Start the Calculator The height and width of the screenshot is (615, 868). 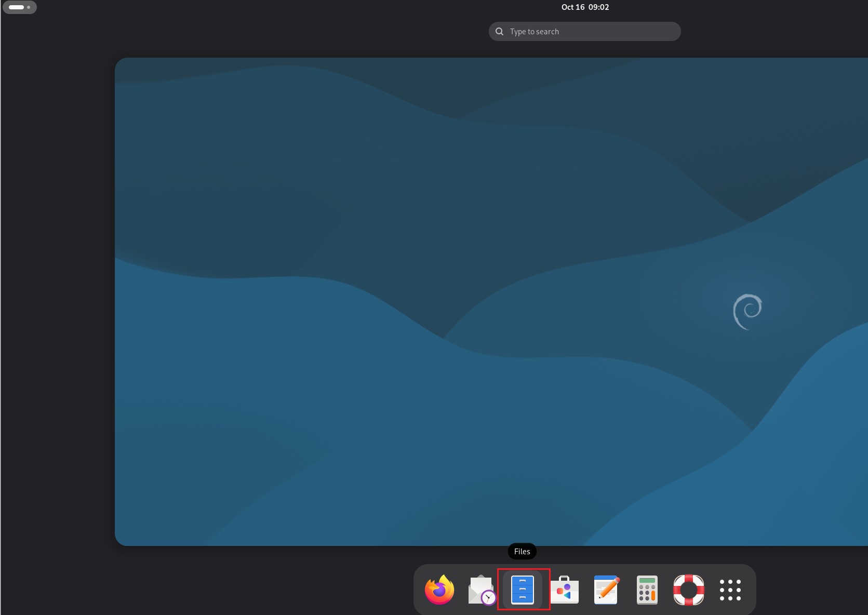pos(647,589)
